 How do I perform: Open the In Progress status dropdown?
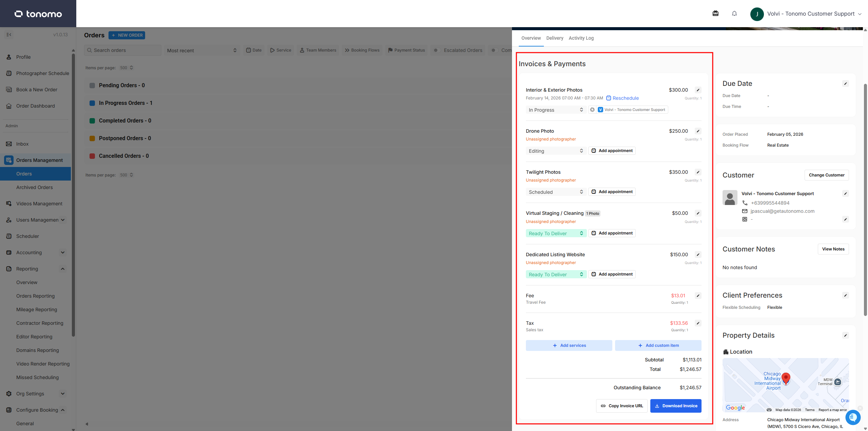(556, 110)
